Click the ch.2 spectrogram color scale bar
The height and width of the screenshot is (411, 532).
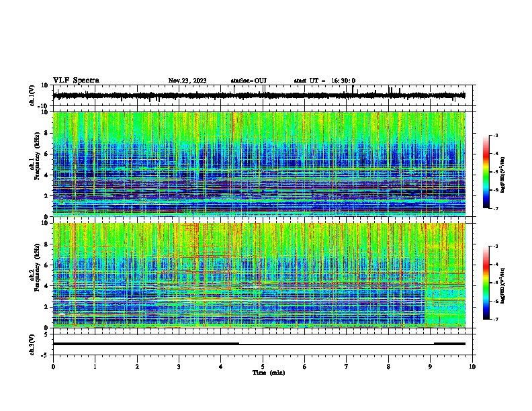(486, 283)
